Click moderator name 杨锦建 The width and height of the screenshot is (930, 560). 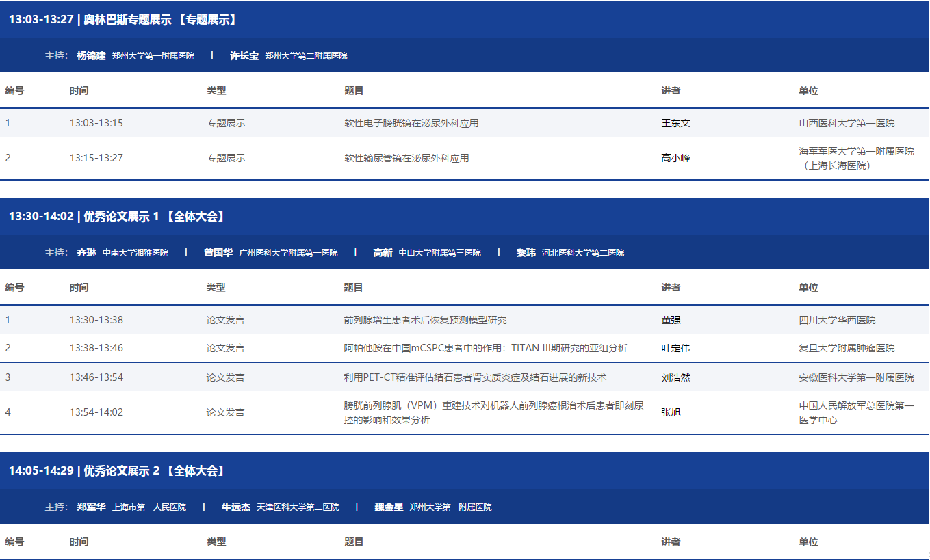(91, 56)
